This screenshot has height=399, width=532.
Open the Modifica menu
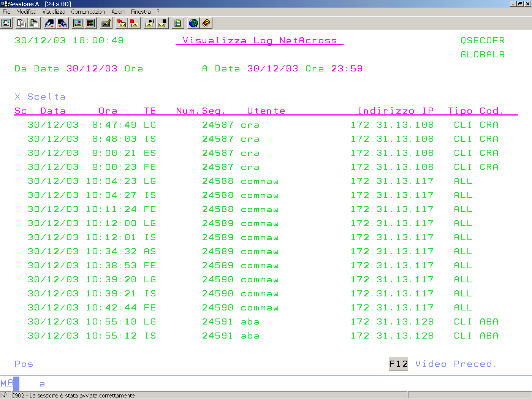[26, 12]
